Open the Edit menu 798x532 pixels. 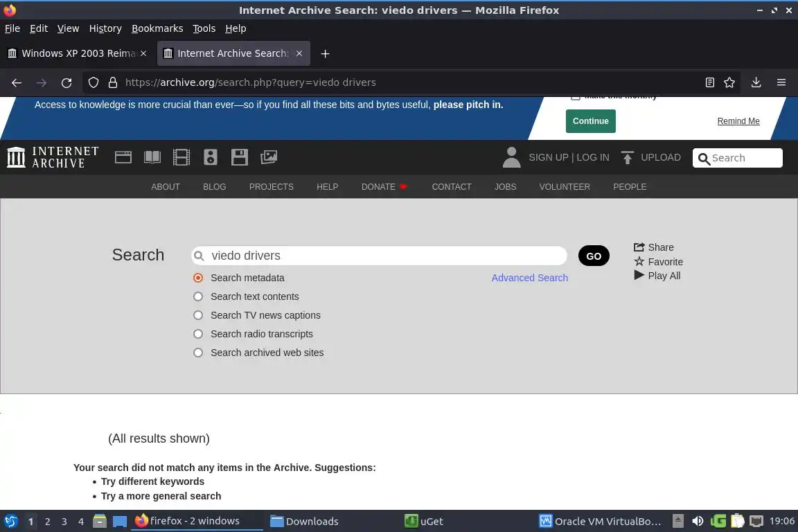pos(39,28)
